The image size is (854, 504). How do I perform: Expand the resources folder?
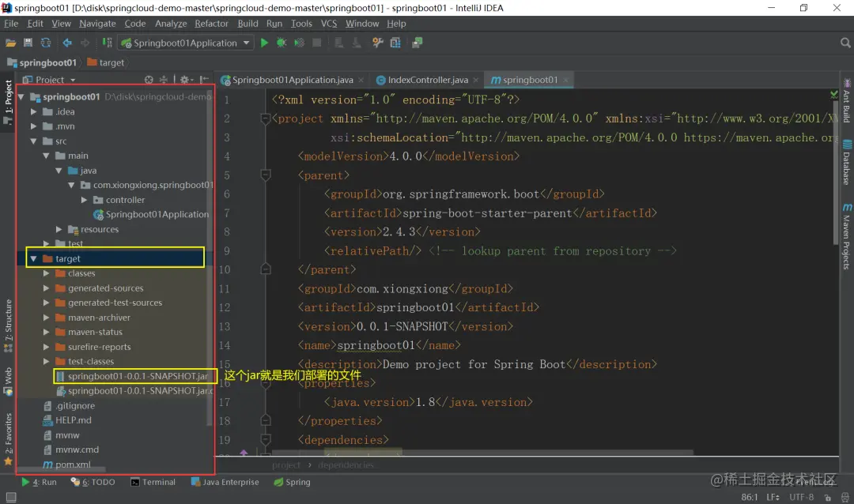59,229
